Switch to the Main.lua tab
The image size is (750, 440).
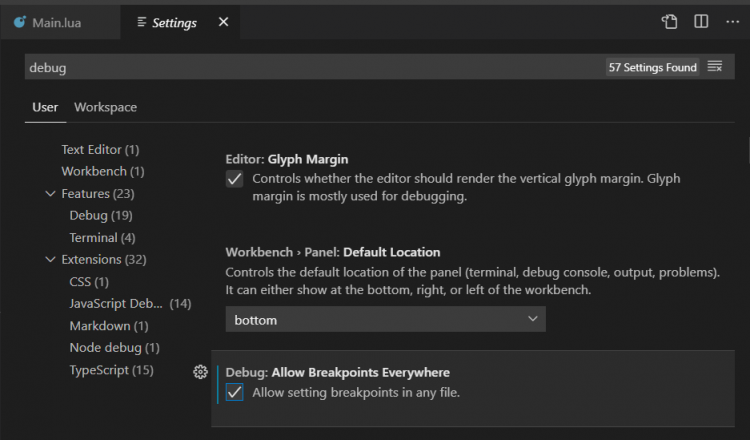click(55, 22)
